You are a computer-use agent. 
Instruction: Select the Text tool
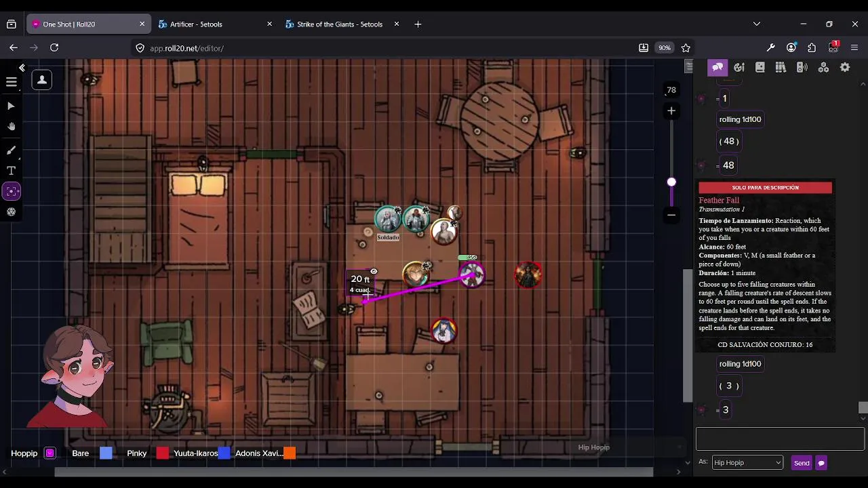click(11, 171)
